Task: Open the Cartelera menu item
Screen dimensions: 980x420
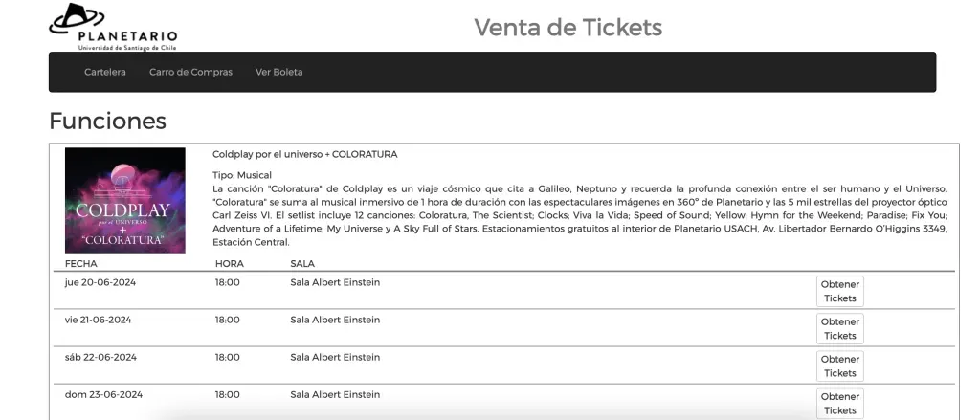Action: coord(105,72)
